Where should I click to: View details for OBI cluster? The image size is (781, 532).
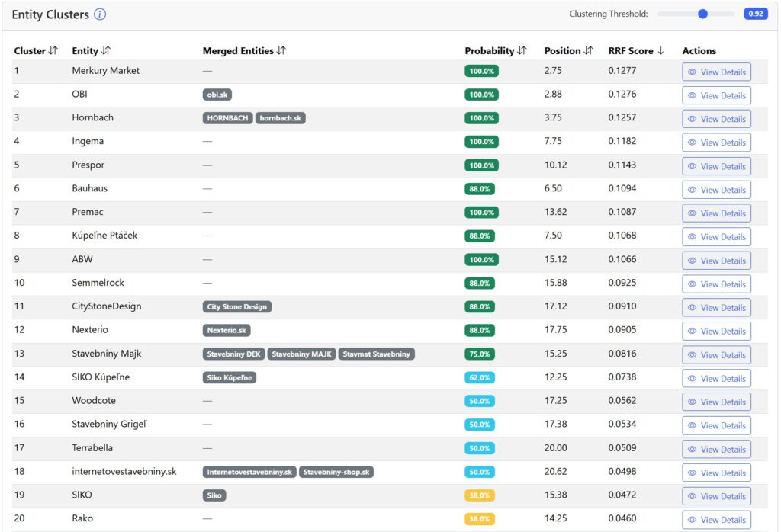(716, 95)
